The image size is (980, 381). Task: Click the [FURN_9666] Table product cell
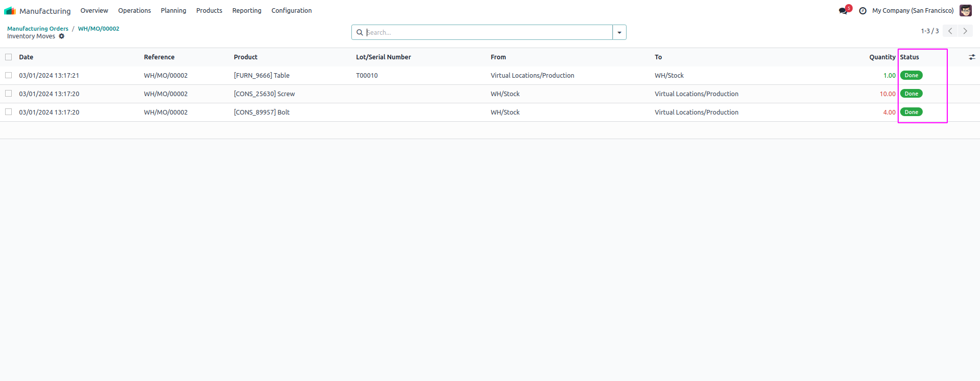pyautogui.click(x=261, y=76)
